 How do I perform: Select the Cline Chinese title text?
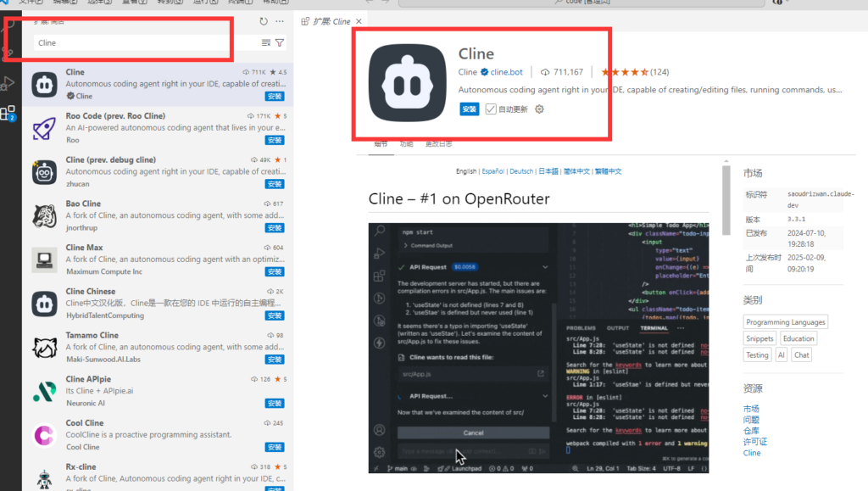[91, 291]
